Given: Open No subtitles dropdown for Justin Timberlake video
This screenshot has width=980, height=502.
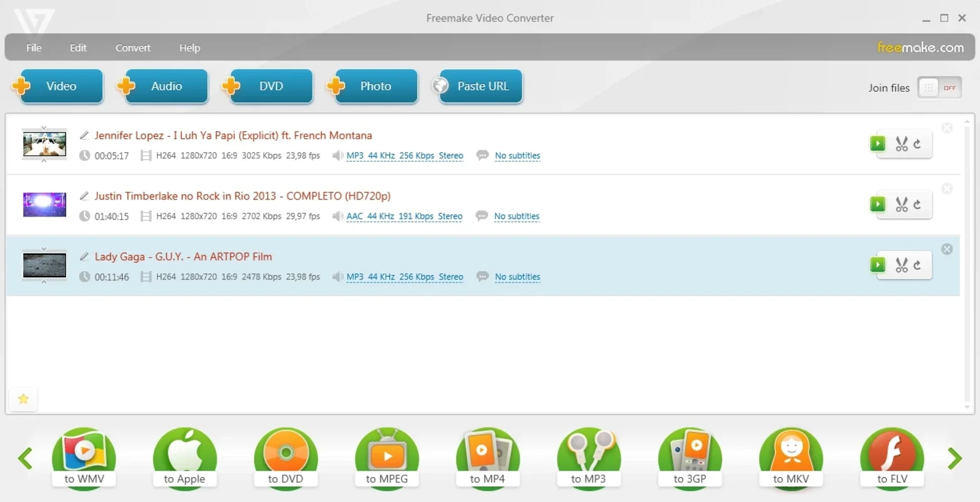Looking at the screenshot, I should (516, 216).
